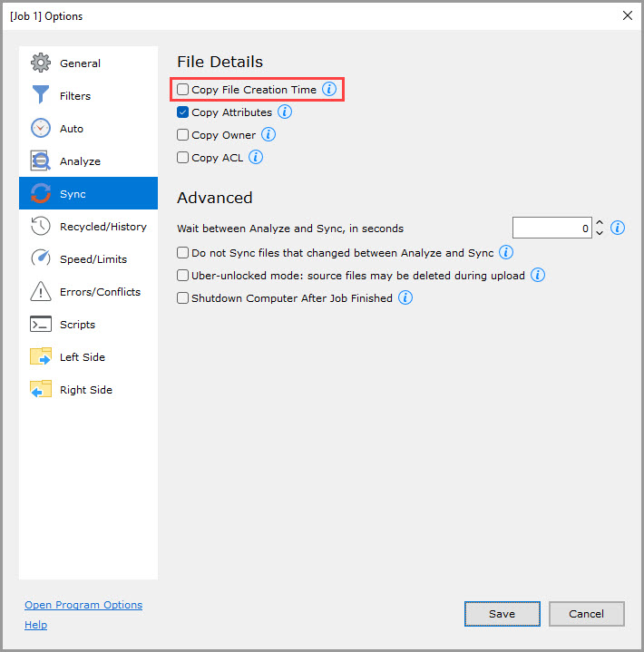Screen dimensions: 644x652
Task: Switch to the Scripts settings page
Action: pyautogui.click(x=77, y=325)
